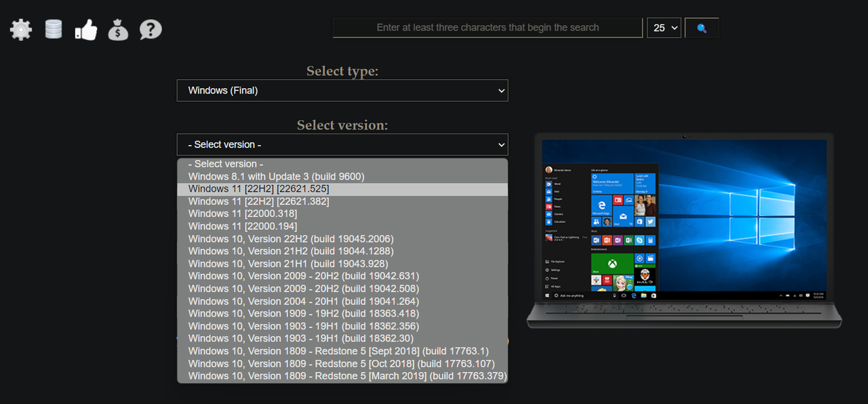Pick Windows 10 2009 - 20H2 build 19042.508
The height and width of the screenshot is (404, 868).
point(342,289)
